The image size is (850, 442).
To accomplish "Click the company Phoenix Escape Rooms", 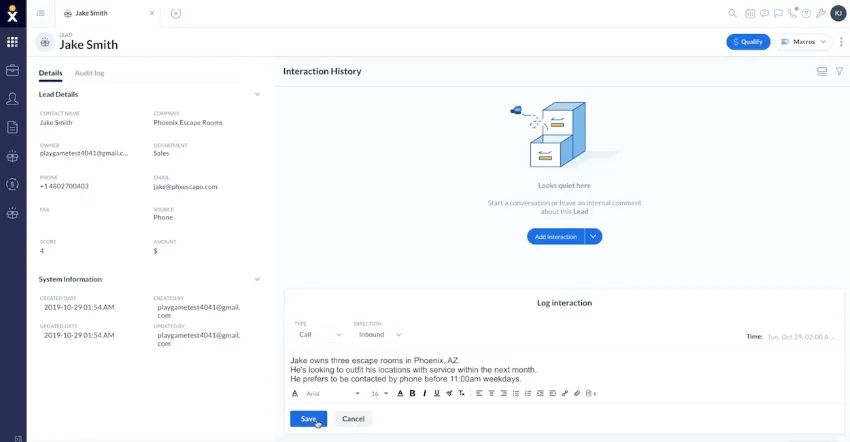I will coord(188,123).
